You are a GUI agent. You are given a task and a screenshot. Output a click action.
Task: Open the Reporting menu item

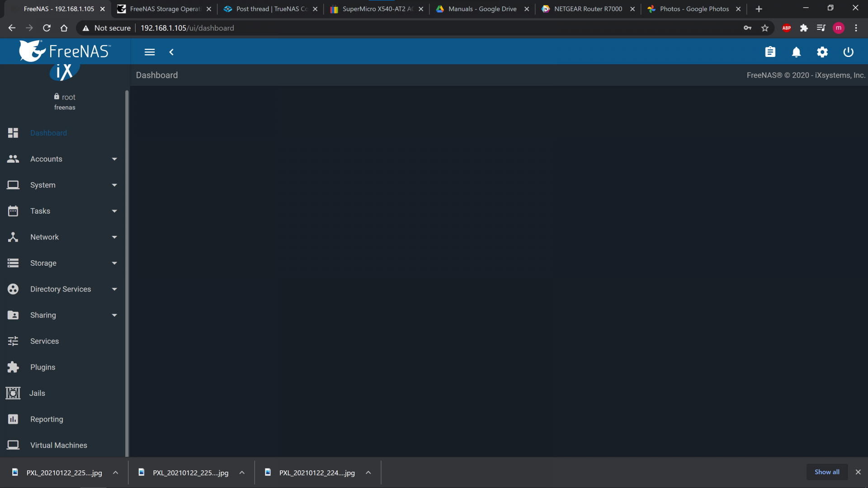point(47,419)
